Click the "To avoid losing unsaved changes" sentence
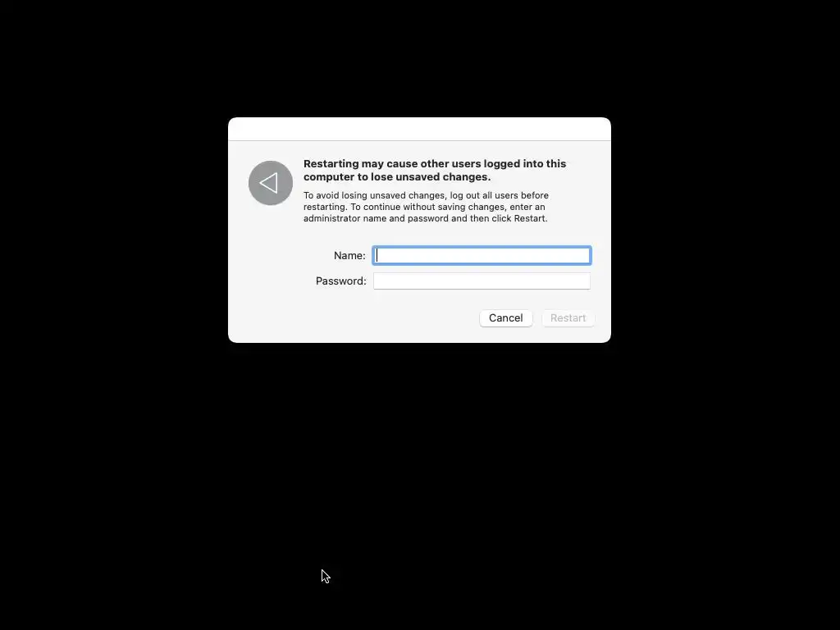840x630 pixels. [426, 195]
